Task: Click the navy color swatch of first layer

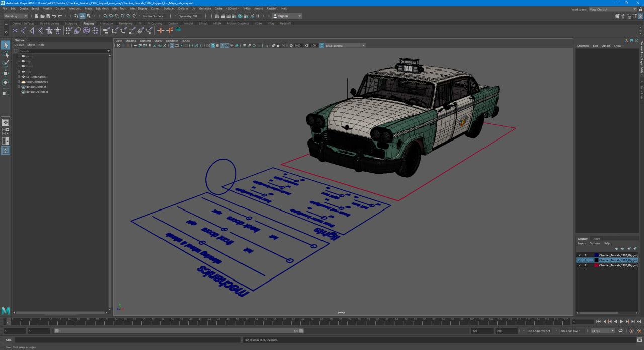Action: pos(596,255)
